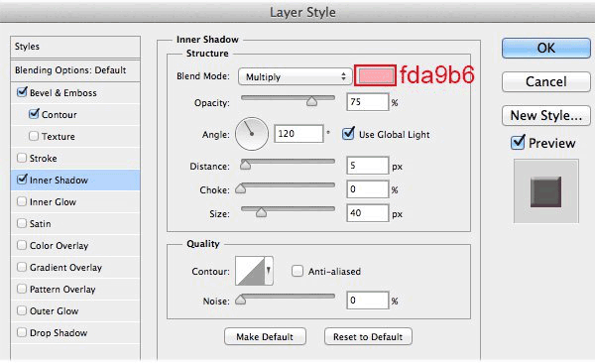Click the style preview thumbnail
The height and width of the screenshot is (364, 595).
546,190
